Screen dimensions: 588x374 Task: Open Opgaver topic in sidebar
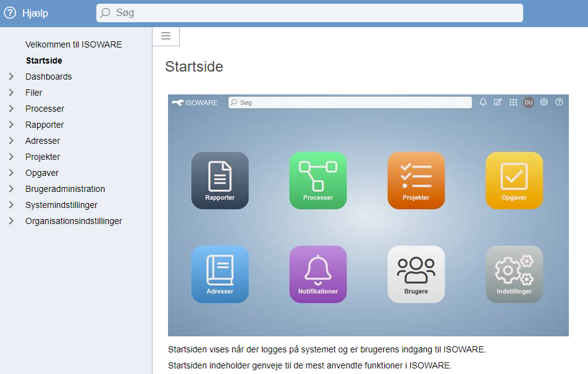tap(41, 173)
